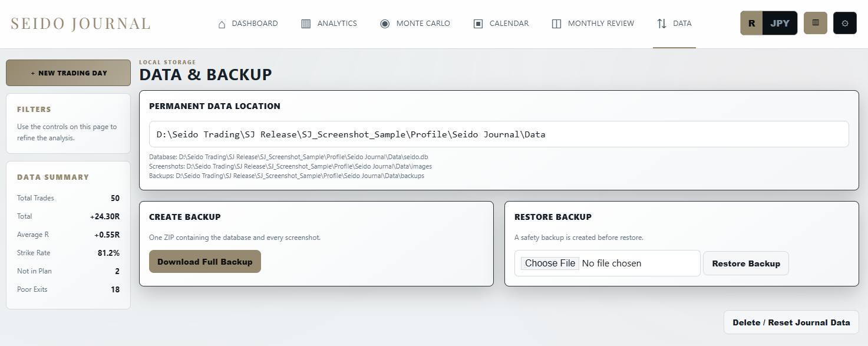This screenshot has width=868, height=346.
Task: Open the Monthly Review tab
Action: 593,24
